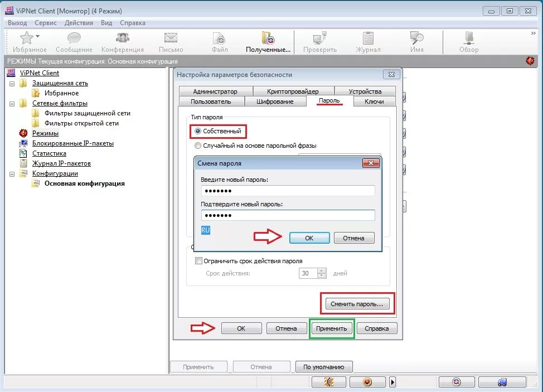Click the red alert icon in mode bar

530,61
